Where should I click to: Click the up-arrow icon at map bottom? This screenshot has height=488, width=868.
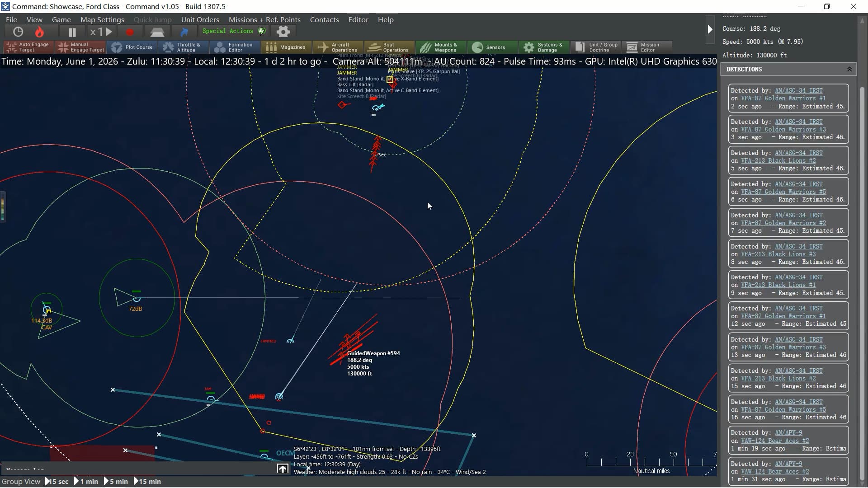point(283,469)
